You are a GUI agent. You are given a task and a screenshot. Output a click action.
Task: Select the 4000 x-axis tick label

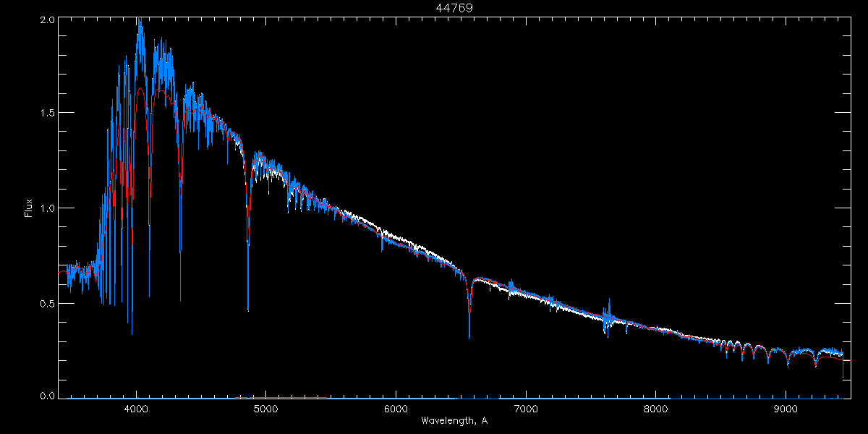(x=136, y=409)
